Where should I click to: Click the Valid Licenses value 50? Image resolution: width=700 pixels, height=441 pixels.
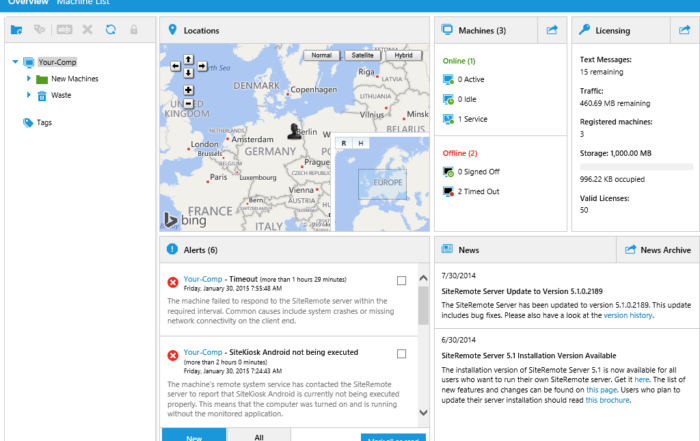(584, 210)
